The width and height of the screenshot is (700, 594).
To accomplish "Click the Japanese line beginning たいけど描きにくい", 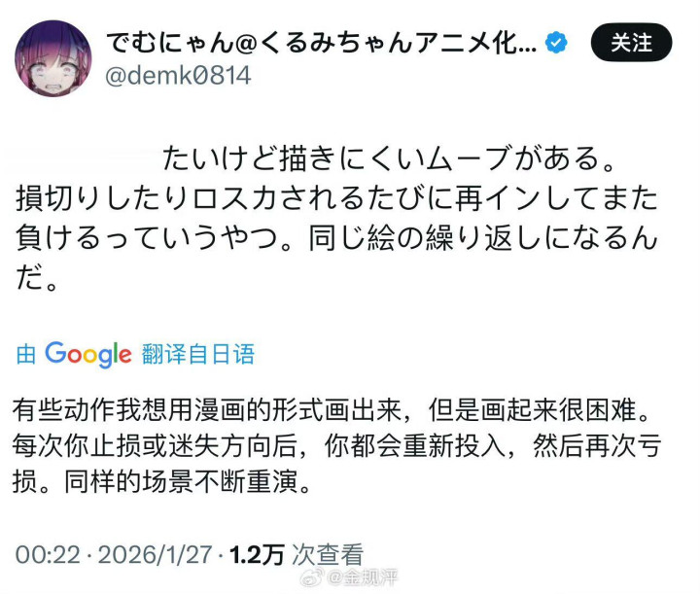I will (x=389, y=157).
